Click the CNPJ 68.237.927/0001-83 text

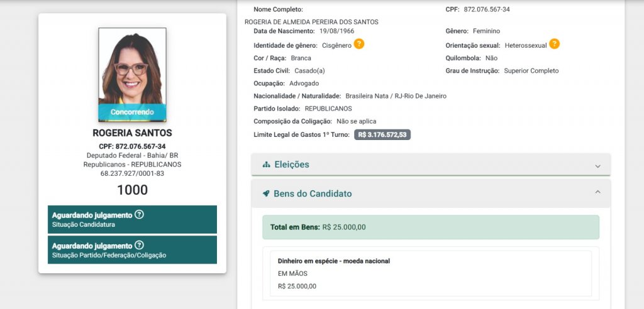132,173
